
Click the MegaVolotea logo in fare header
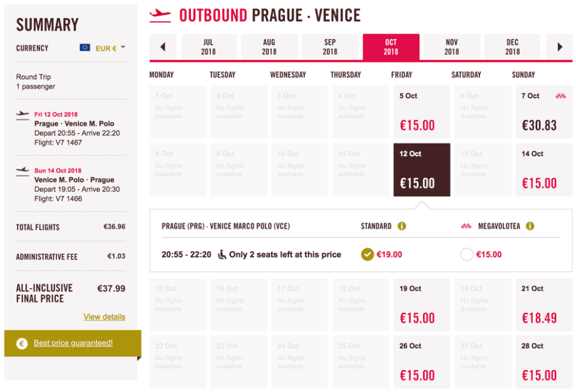[x=466, y=226]
